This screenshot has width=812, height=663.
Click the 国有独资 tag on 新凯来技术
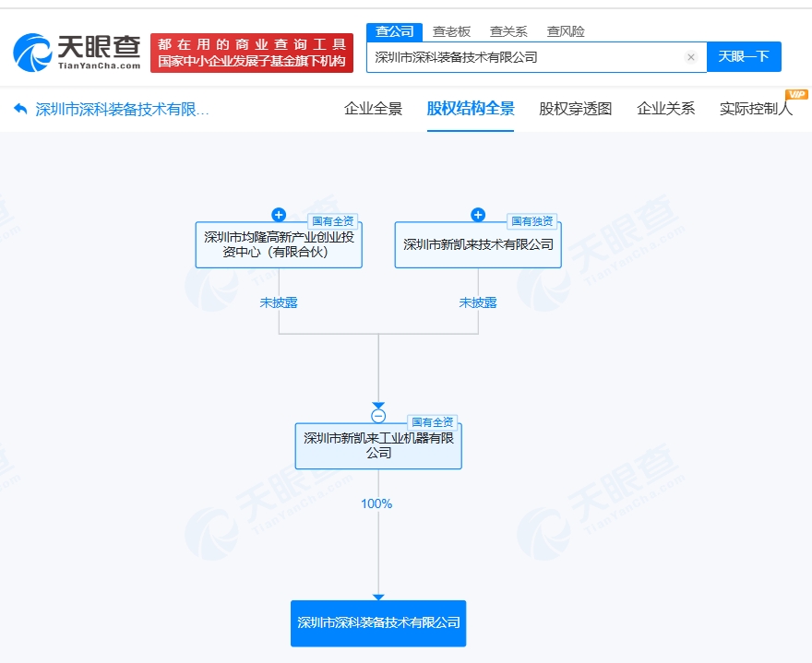[x=532, y=221]
